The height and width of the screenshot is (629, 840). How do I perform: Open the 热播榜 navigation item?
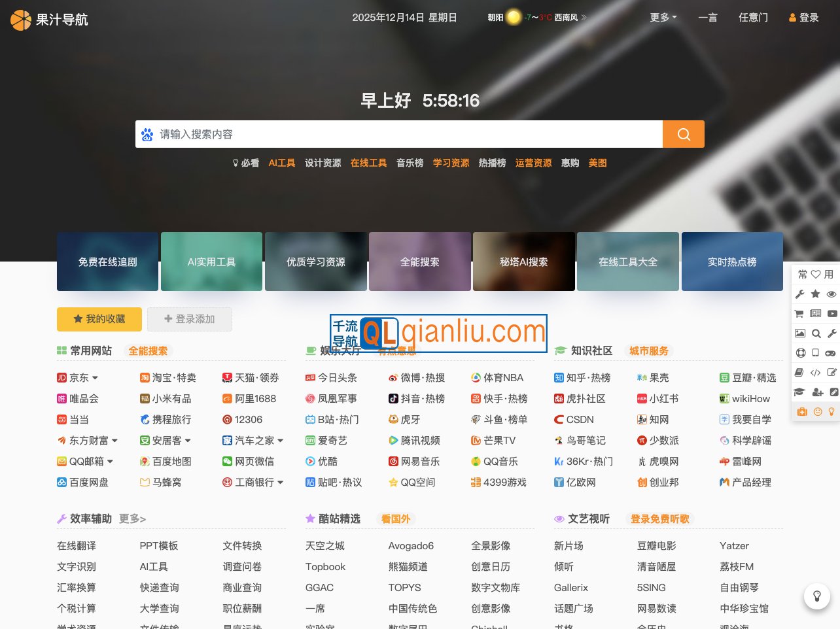[491, 163]
